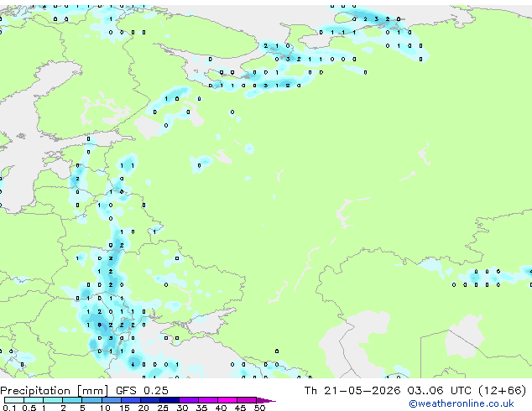Click the legend label '15'

[124, 408]
